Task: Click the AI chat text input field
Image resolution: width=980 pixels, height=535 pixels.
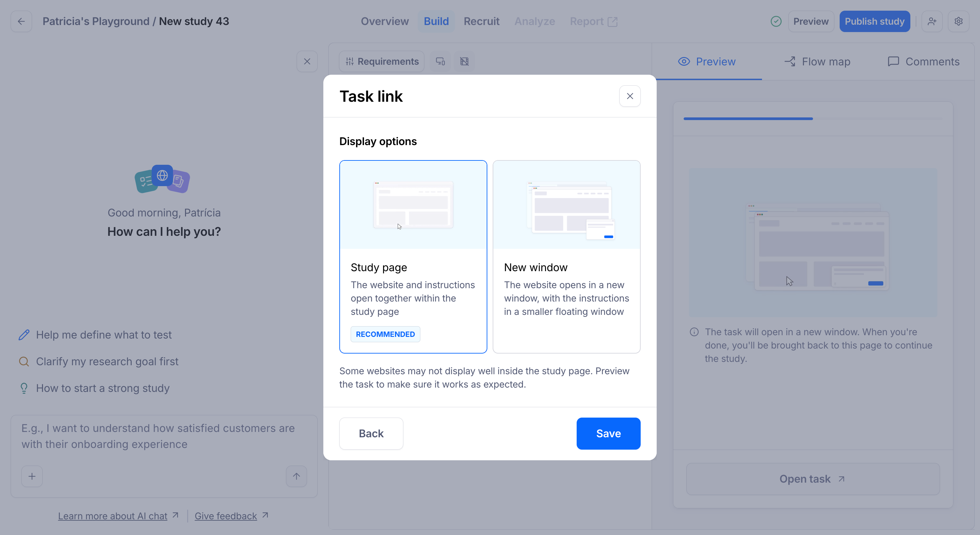Action: [164, 436]
